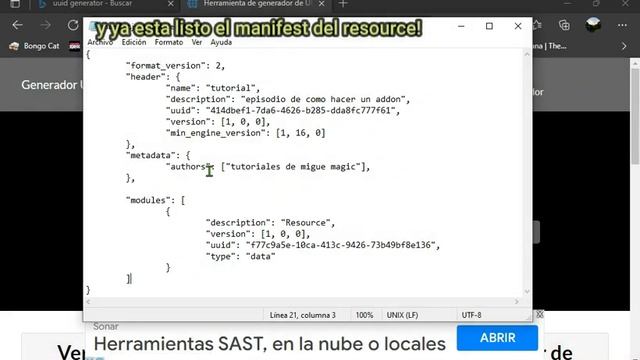Image resolution: width=640 pixels, height=360 pixels.
Task: Click Línea 21, columna 3 status
Action: coord(302,315)
